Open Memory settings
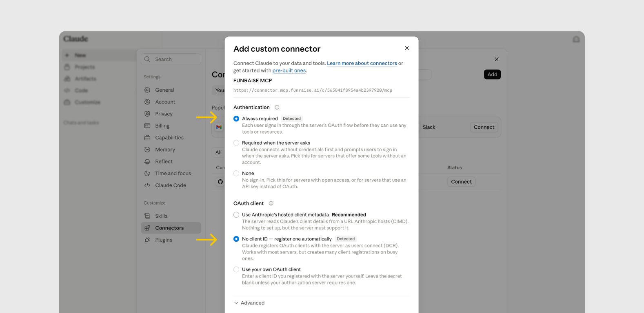This screenshot has width=644, height=313. (171, 150)
